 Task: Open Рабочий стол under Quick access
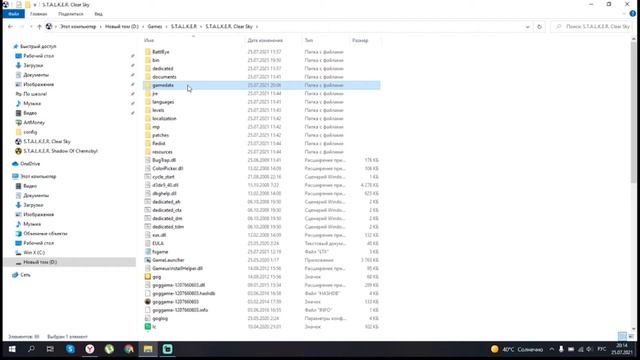tap(38, 56)
